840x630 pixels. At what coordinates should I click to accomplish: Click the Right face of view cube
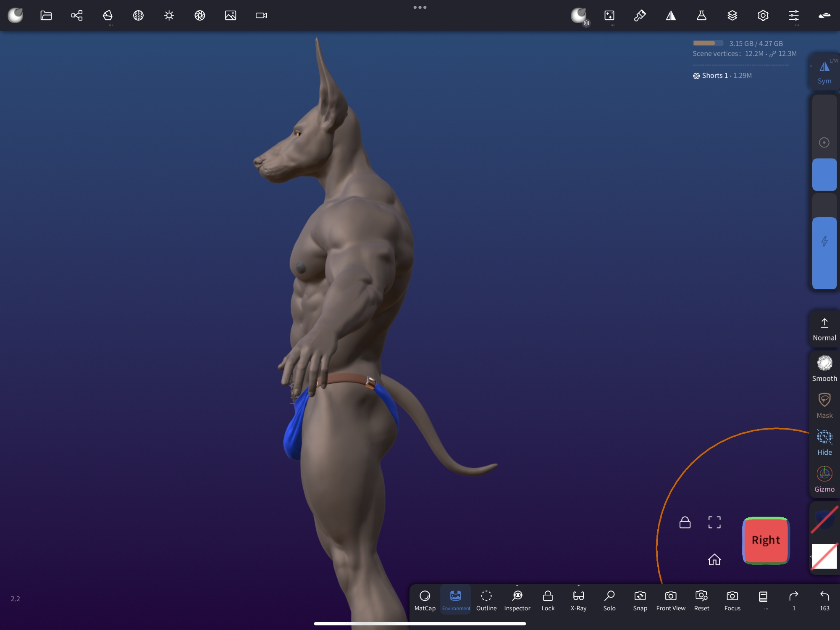[766, 540]
